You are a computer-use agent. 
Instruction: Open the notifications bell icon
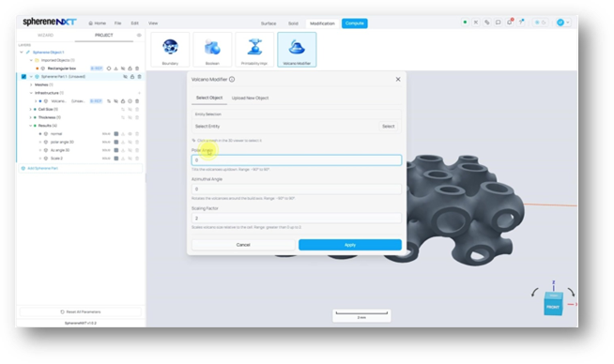[x=510, y=23]
